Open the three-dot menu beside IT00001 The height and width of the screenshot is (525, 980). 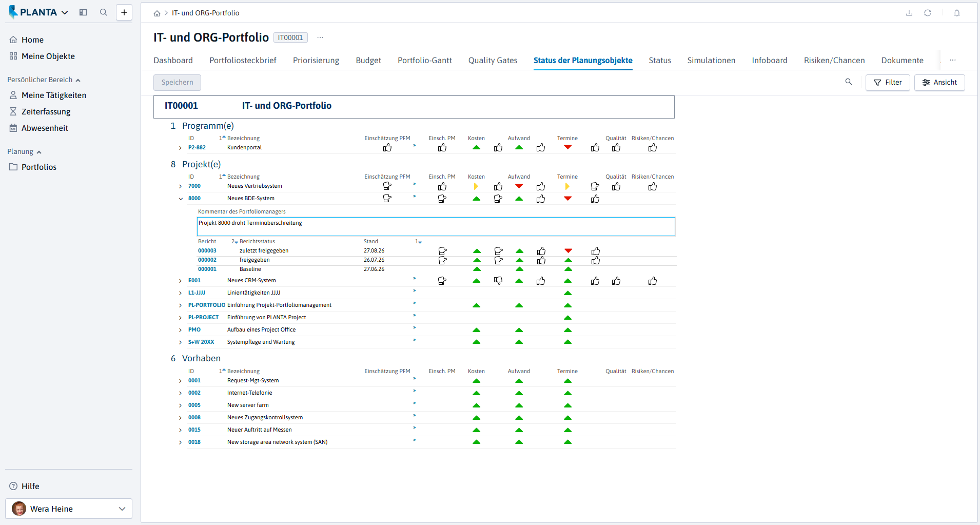click(320, 37)
